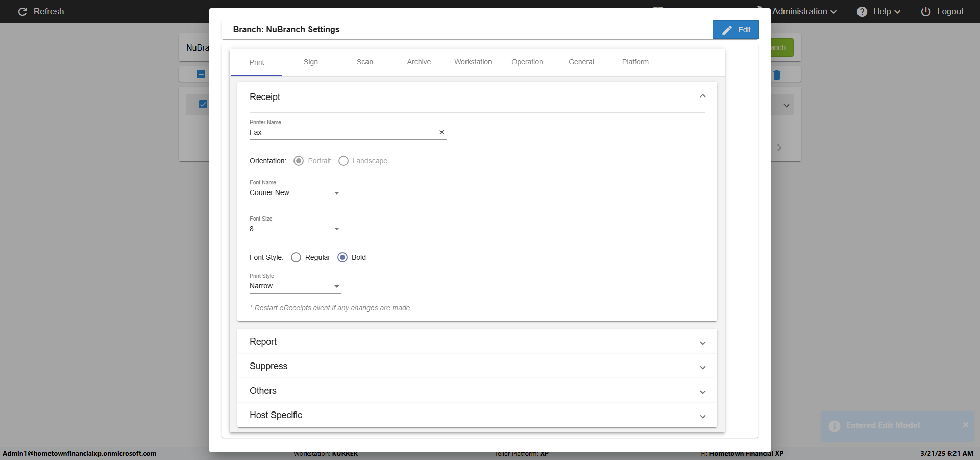
Task: Click the Refresh button
Action: (41, 12)
